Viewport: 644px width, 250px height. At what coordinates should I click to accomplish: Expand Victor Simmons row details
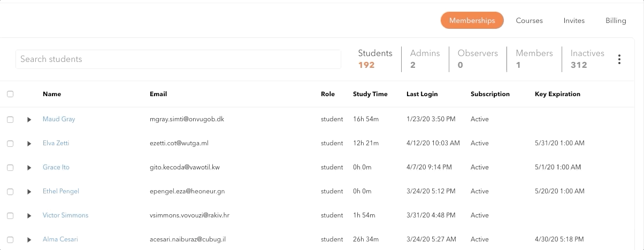pos(29,216)
